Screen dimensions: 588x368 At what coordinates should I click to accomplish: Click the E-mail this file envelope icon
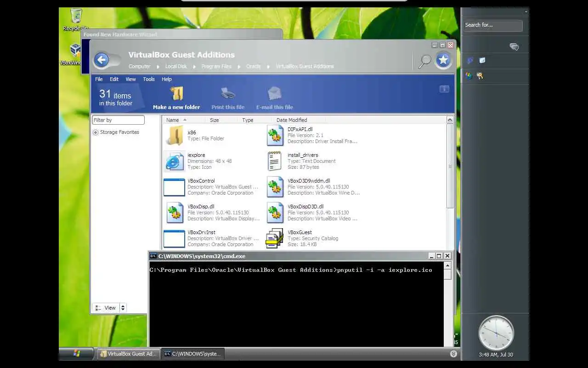pyautogui.click(x=275, y=93)
